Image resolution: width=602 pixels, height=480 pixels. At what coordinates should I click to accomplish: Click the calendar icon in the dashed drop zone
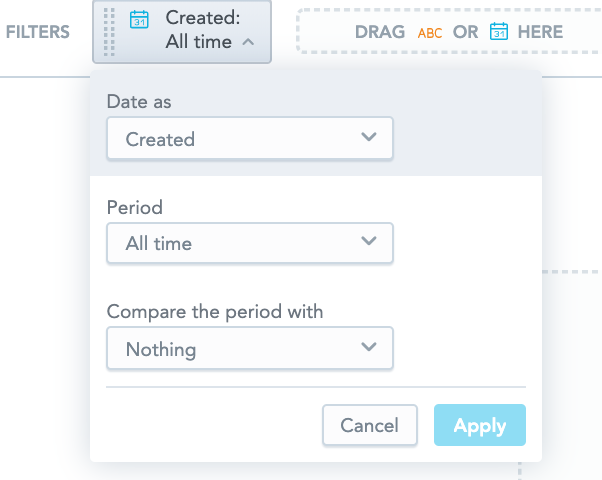click(x=498, y=32)
